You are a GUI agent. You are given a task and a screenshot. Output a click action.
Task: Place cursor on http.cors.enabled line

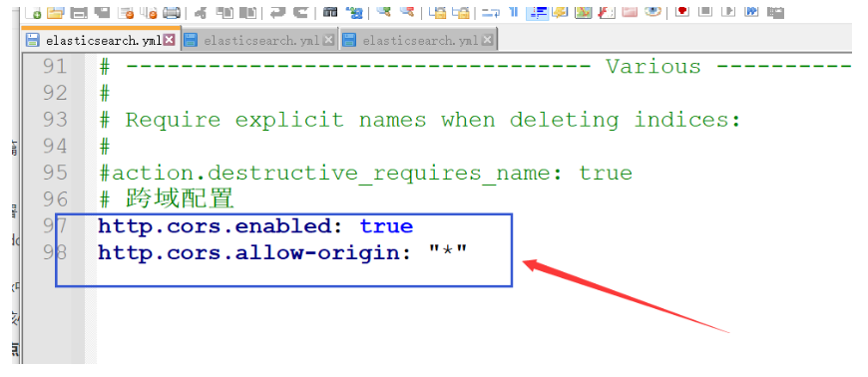(x=255, y=225)
